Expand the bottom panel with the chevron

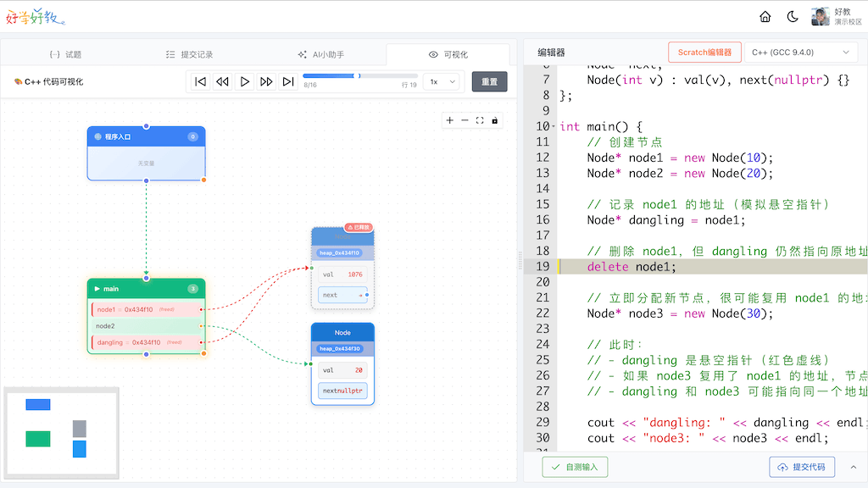pyautogui.click(x=853, y=467)
